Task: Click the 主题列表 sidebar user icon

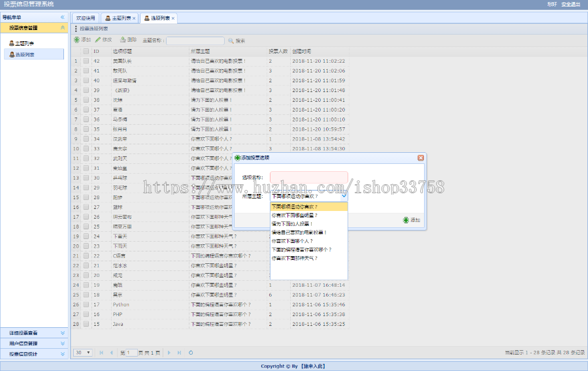Action: click(x=12, y=44)
